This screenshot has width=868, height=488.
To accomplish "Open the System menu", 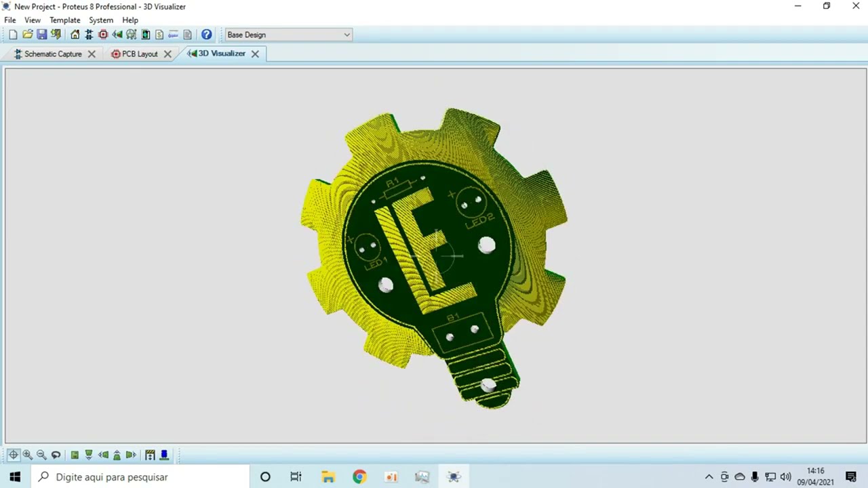I will (101, 20).
